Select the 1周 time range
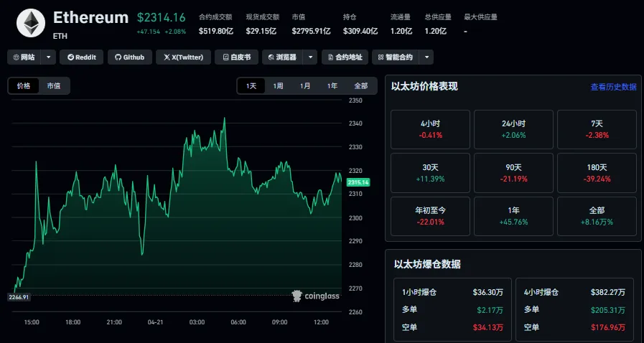The height and width of the screenshot is (343, 644). (278, 86)
